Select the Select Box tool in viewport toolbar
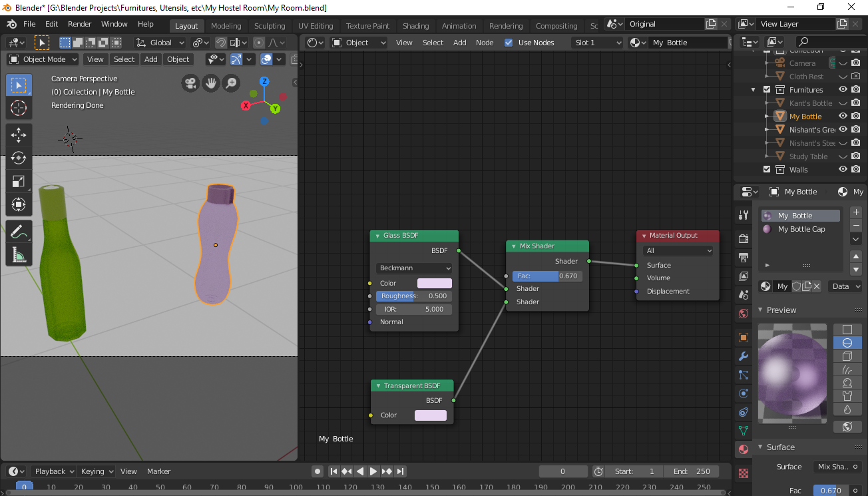The image size is (868, 496). click(x=19, y=85)
